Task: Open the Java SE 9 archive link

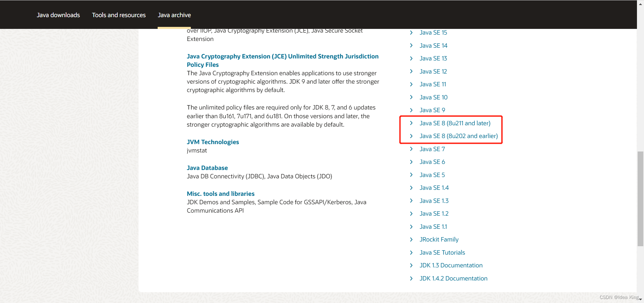Action: click(432, 110)
